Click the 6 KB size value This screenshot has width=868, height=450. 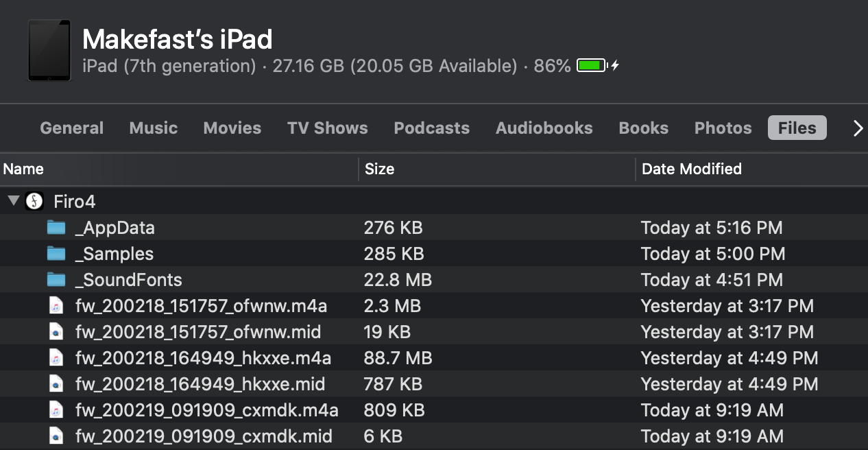383,436
